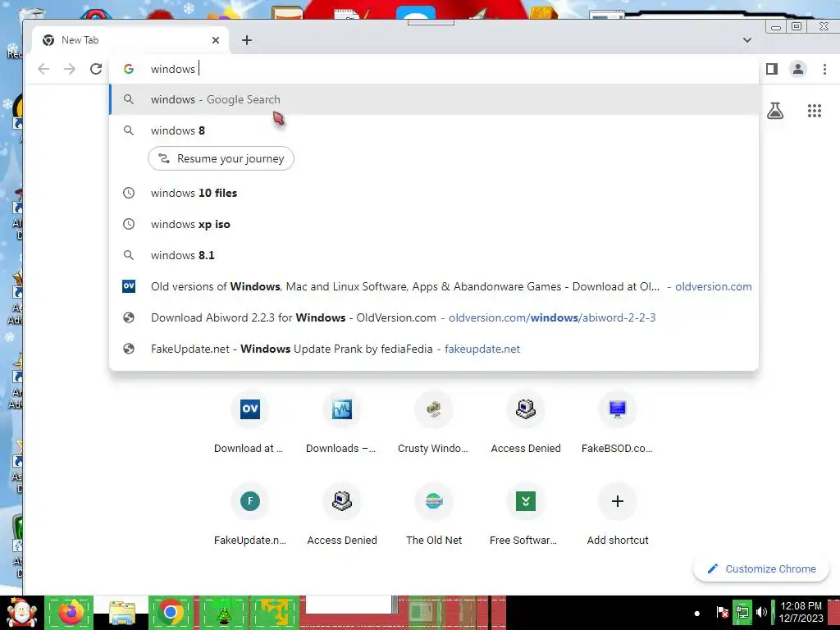Image resolution: width=840 pixels, height=630 pixels.
Task: Open the Crusty Windo... shortcut
Action: coord(433,423)
